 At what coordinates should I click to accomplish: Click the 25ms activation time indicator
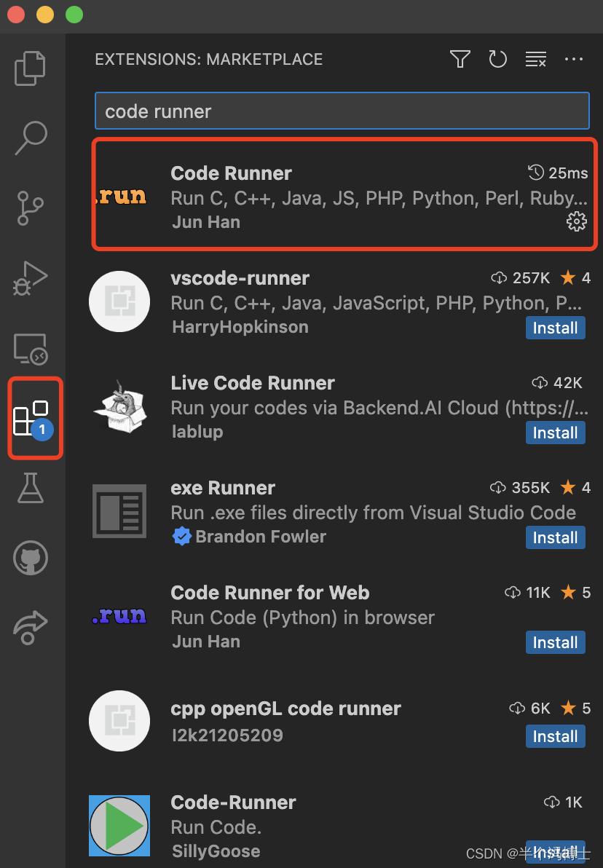coord(558,173)
